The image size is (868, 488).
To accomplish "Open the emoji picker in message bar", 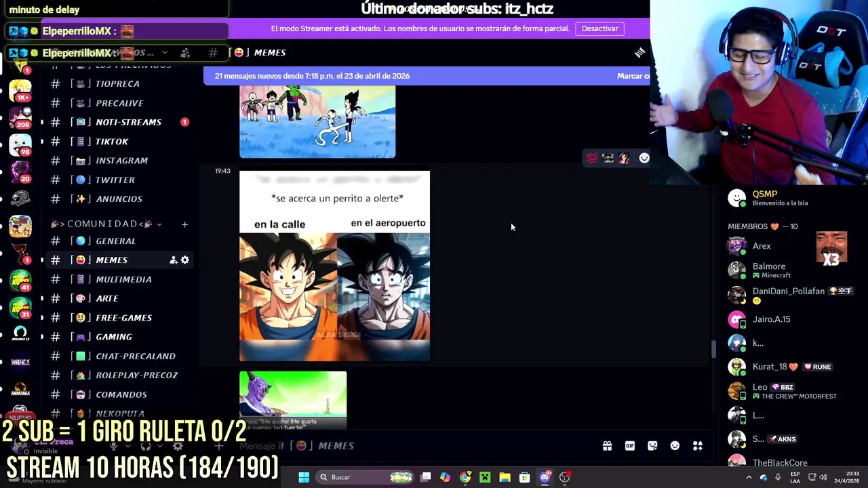I will (675, 446).
